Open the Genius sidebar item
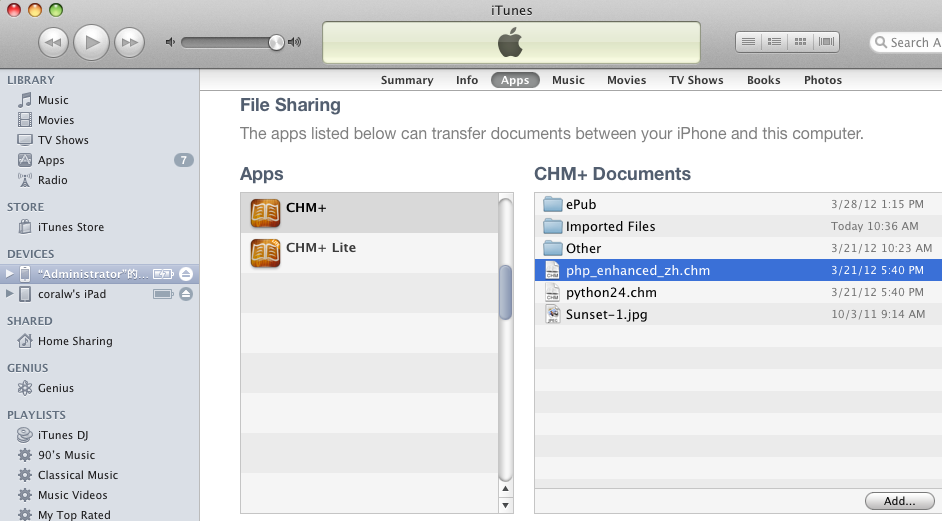942x521 pixels. pyautogui.click(x=56, y=388)
